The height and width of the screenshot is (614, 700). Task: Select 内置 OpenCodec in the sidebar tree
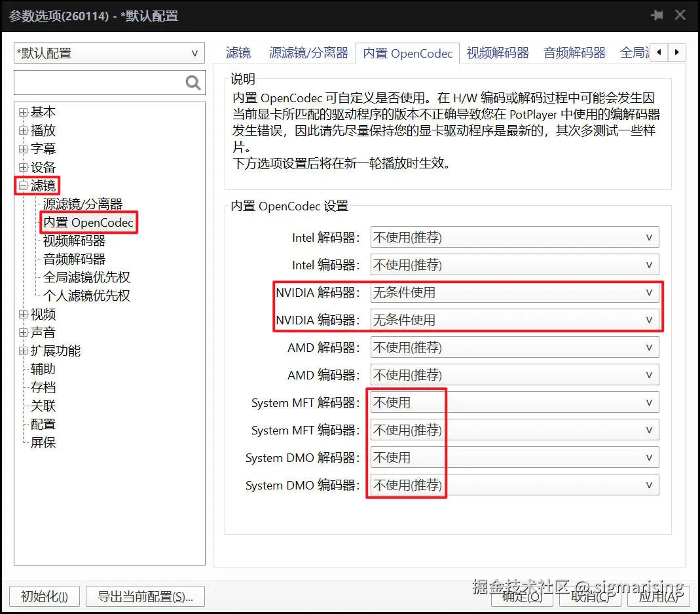(x=88, y=222)
